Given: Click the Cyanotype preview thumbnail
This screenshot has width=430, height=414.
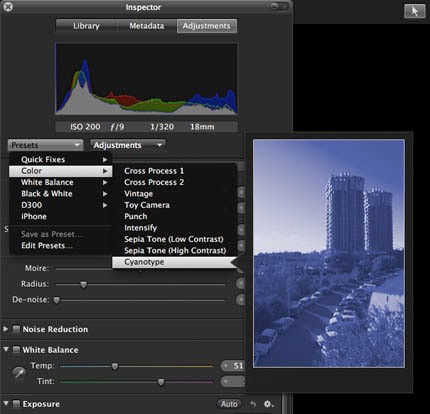Looking at the screenshot, I should [329, 254].
